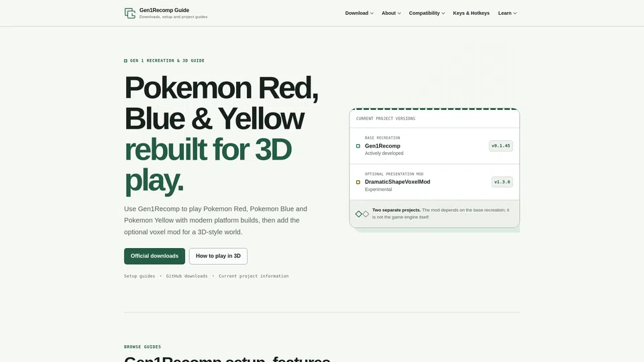The width and height of the screenshot is (644, 362).
Task: Click the rebuilt for 3D heading text
Action: (x=208, y=149)
